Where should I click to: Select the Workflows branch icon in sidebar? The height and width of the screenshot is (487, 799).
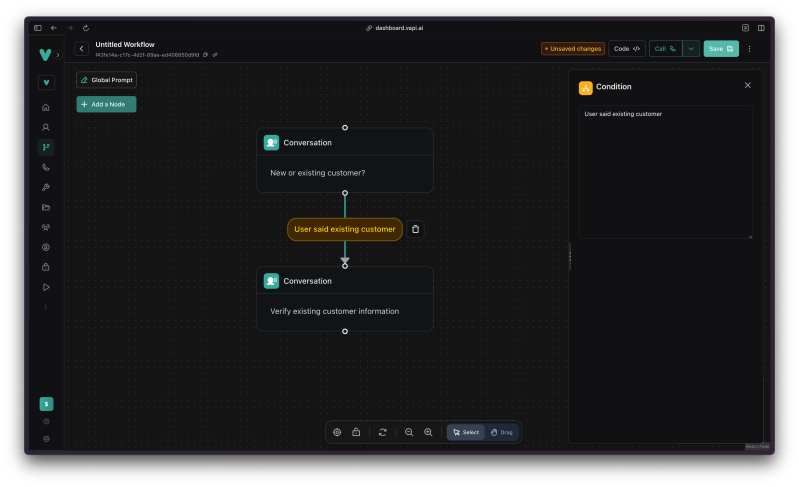point(46,147)
